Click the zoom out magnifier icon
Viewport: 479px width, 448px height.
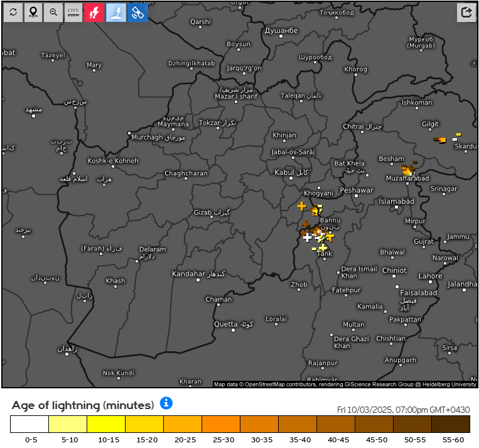coord(53,12)
